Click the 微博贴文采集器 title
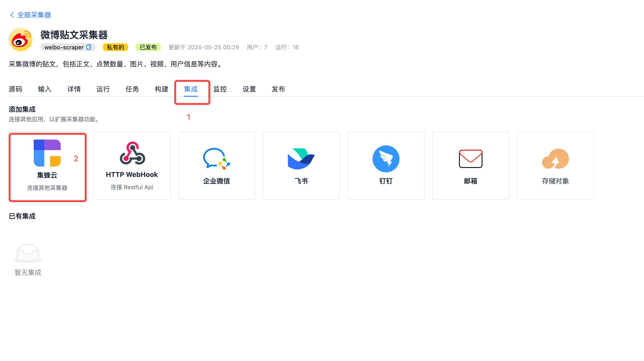Viewport: 644px width, 361px height. point(74,35)
